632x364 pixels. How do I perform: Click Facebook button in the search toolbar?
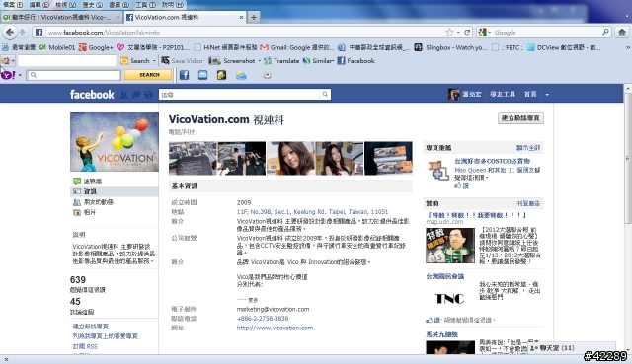[355, 61]
